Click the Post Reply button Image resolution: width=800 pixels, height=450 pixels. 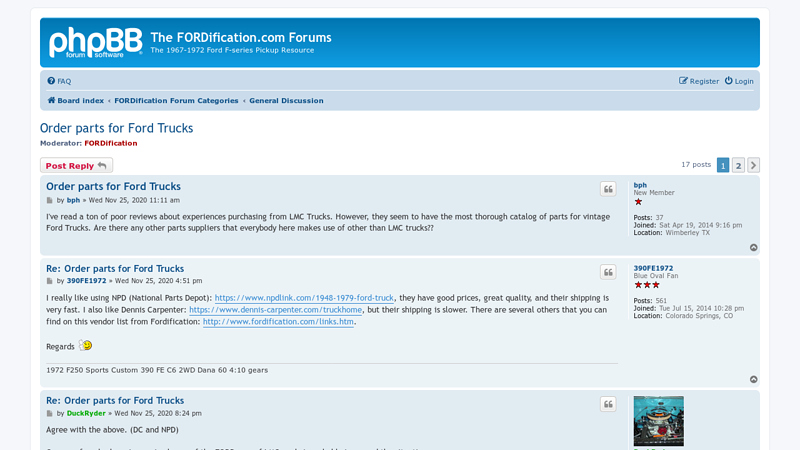tap(77, 165)
